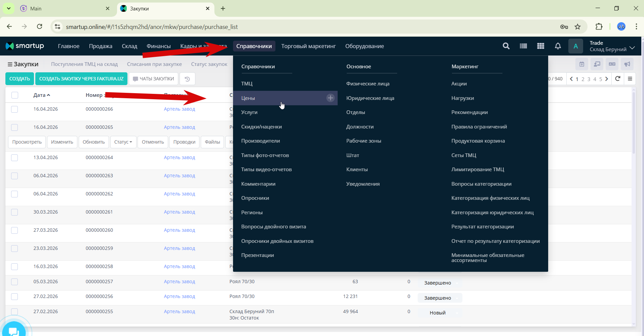
Task: Select ТМЦ in Справочники menu
Action: pos(247,84)
